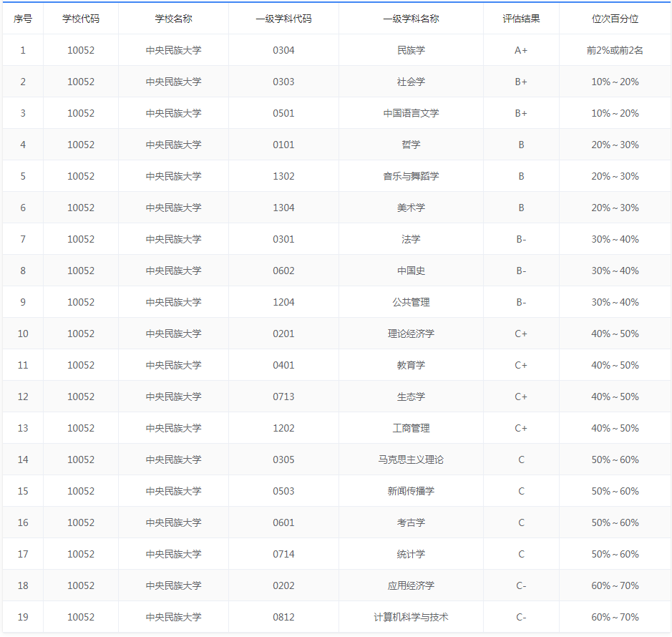
Task: Select the 计算机科学与技术 subject cell
Action: [411, 617]
